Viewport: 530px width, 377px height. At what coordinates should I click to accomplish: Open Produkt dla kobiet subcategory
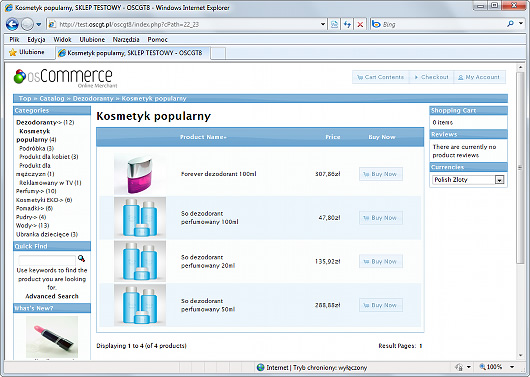click(x=45, y=157)
